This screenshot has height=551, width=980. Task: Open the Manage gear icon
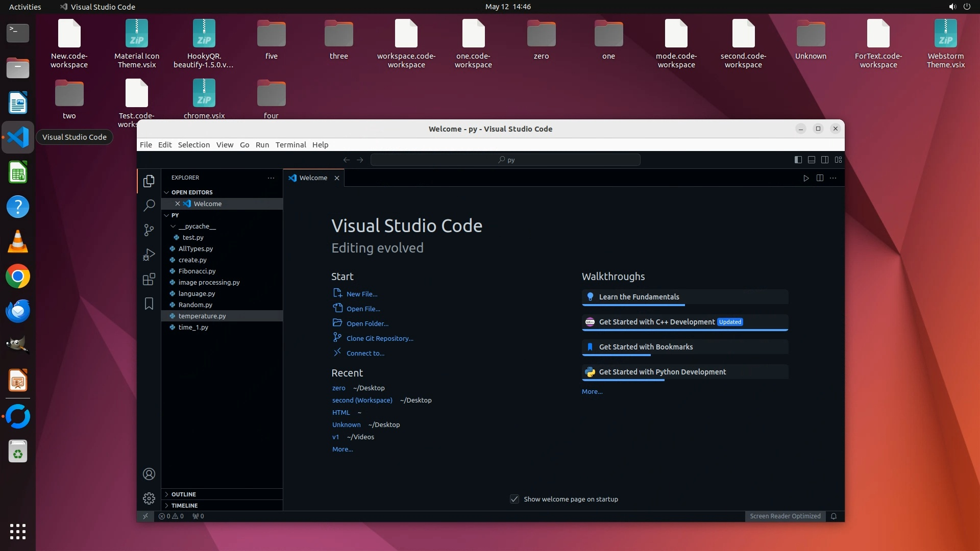(x=149, y=498)
